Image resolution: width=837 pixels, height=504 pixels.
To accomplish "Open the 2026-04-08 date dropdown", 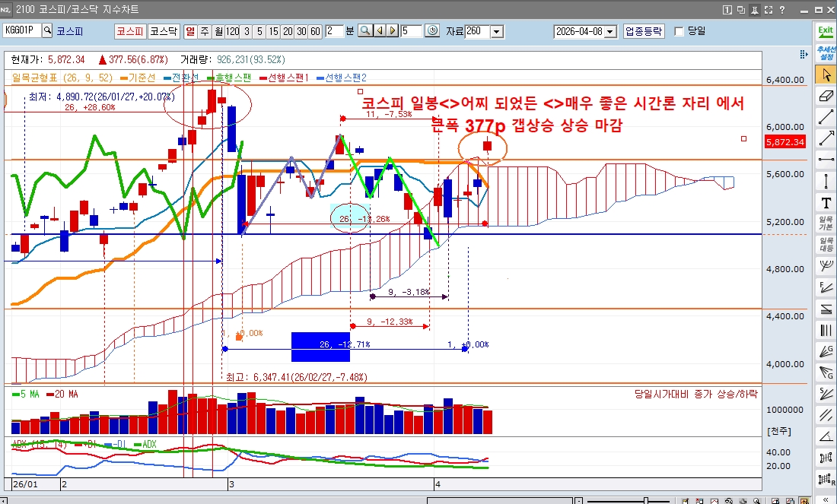I will pos(610,31).
